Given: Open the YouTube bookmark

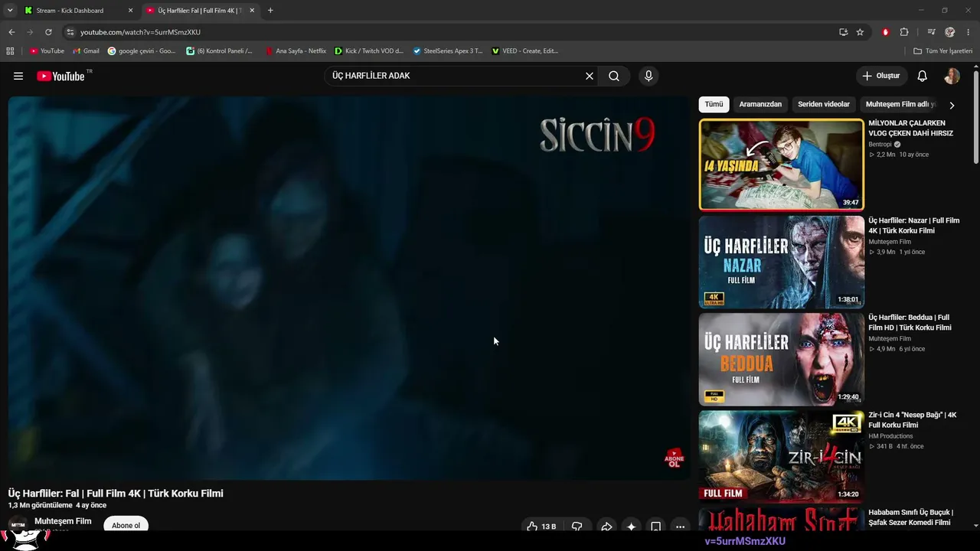Looking at the screenshot, I should (x=47, y=51).
